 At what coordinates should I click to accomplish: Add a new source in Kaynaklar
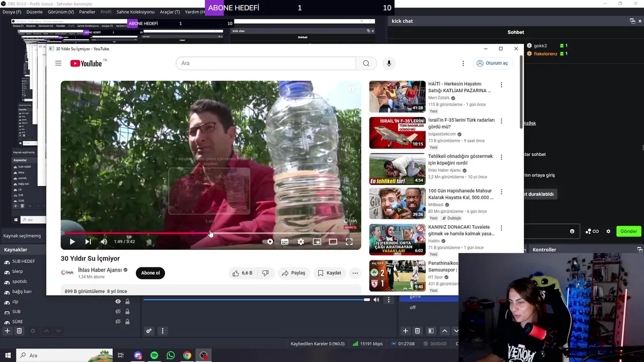(x=7, y=331)
